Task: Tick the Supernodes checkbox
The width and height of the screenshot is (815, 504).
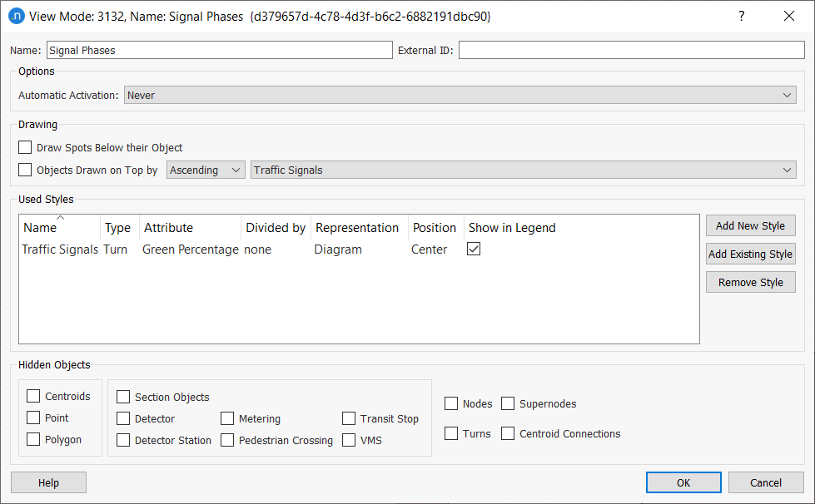Action: [508, 404]
